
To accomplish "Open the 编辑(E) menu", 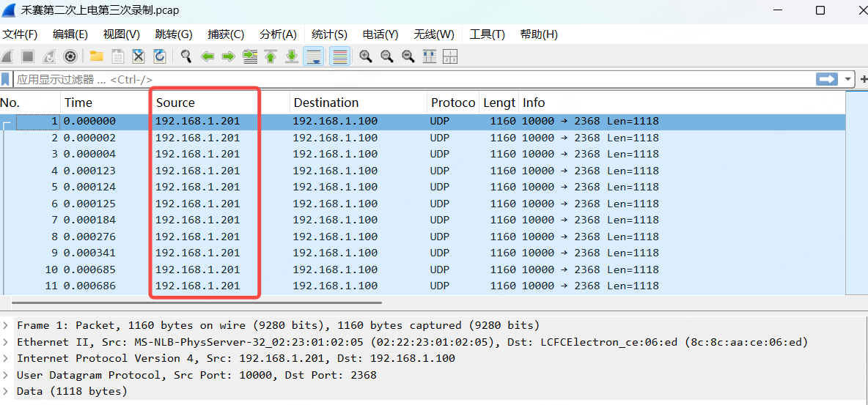I will click(70, 34).
